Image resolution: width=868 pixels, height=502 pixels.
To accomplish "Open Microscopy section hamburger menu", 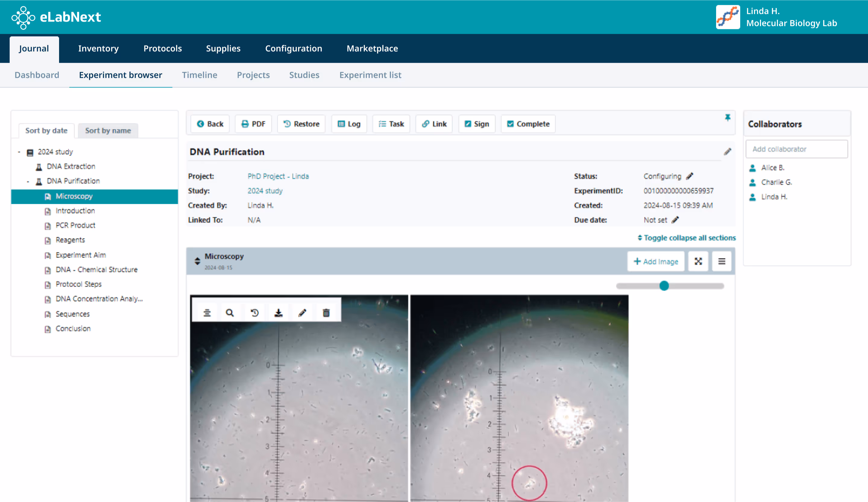I will point(722,261).
